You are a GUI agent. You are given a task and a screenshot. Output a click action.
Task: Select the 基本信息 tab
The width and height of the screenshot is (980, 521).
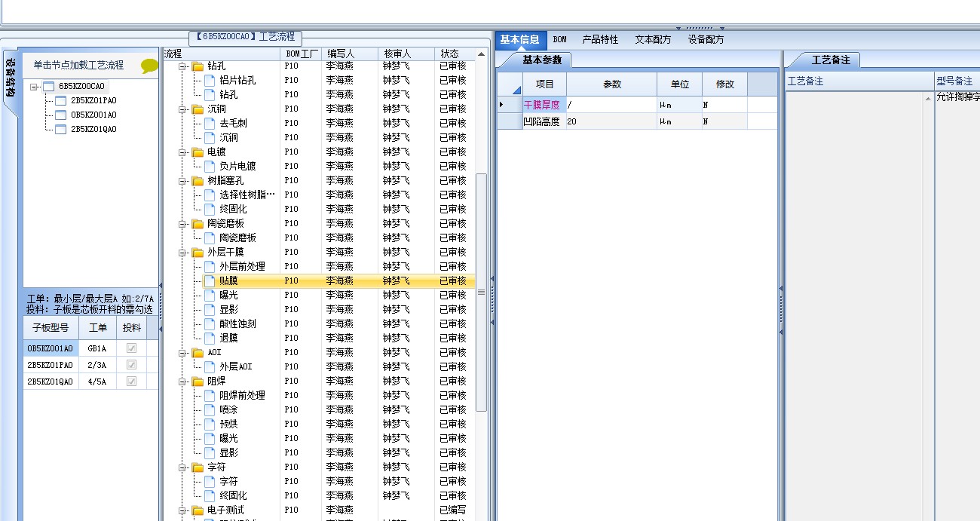(519, 40)
